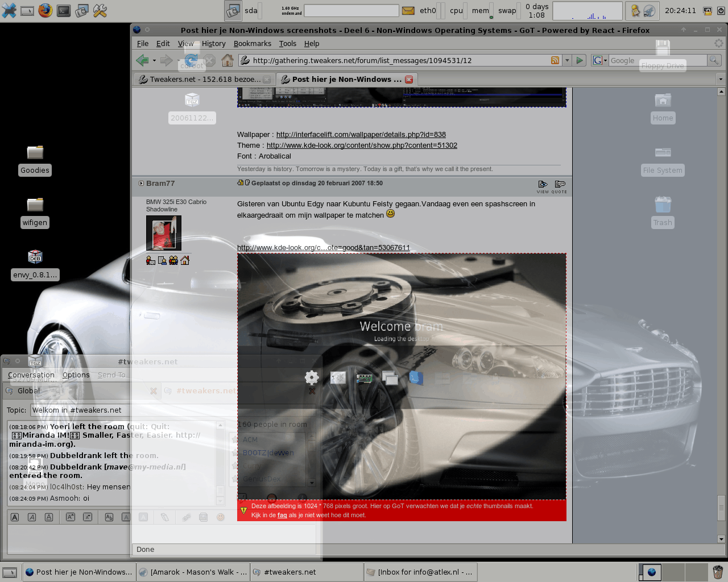Open the Tools menu in Firefox
This screenshot has width=728, height=582.
coord(288,43)
